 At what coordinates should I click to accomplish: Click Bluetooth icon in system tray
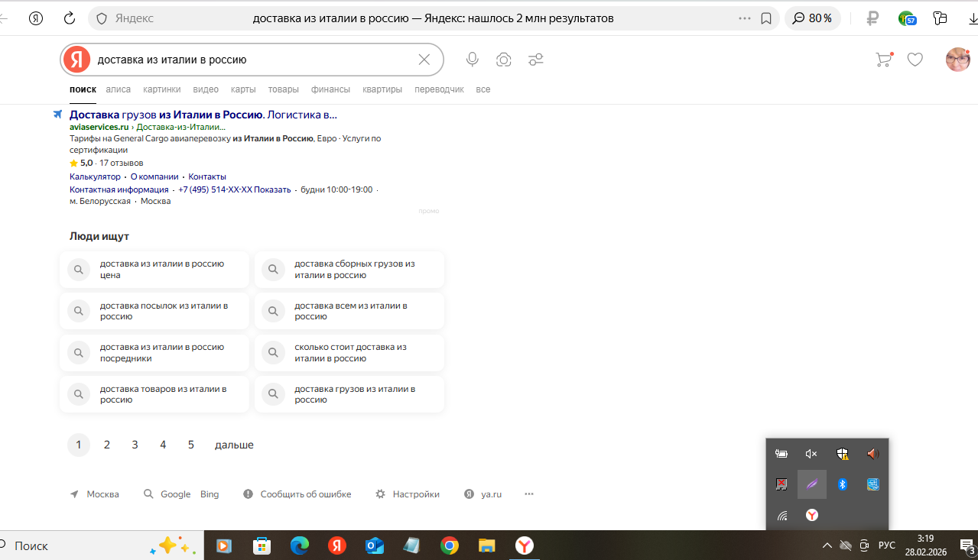(842, 484)
